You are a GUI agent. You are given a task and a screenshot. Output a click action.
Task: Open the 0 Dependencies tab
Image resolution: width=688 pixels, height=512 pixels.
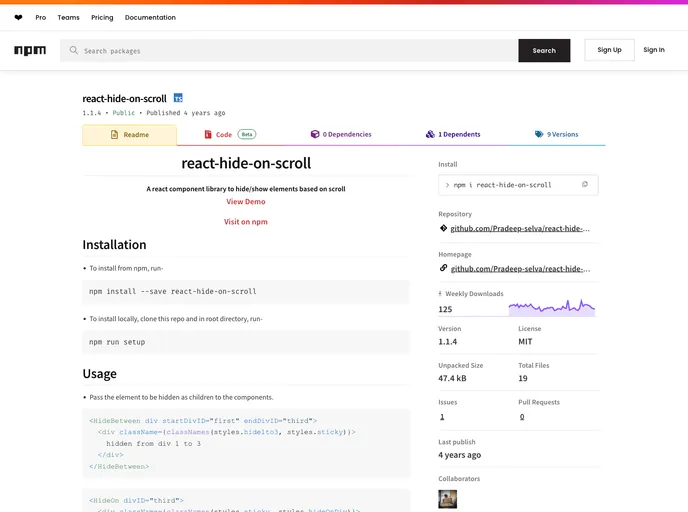[x=340, y=134]
